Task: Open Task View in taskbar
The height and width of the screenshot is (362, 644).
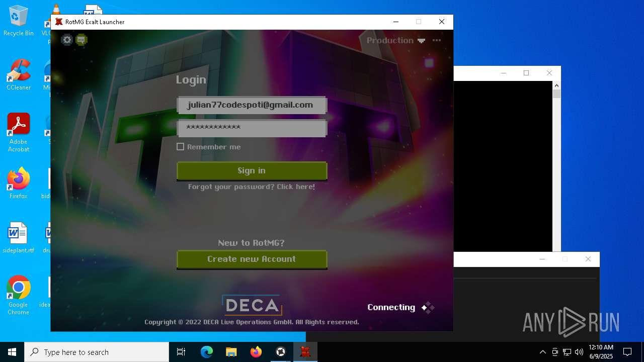Action: point(181,352)
